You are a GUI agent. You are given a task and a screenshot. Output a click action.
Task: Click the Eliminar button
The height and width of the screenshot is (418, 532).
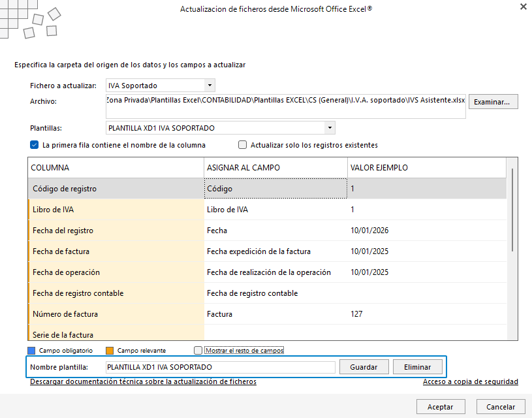pyautogui.click(x=417, y=367)
